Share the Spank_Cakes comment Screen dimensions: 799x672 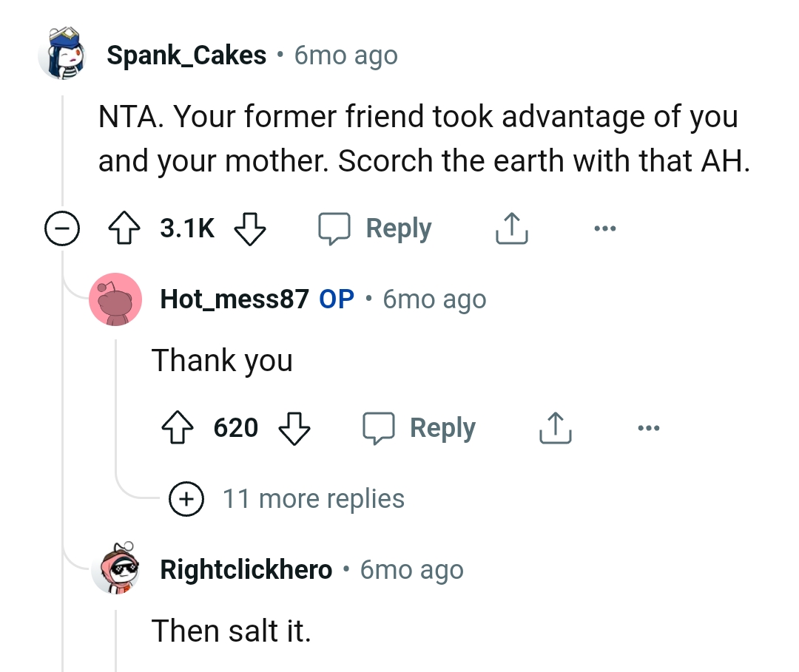[511, 229]
